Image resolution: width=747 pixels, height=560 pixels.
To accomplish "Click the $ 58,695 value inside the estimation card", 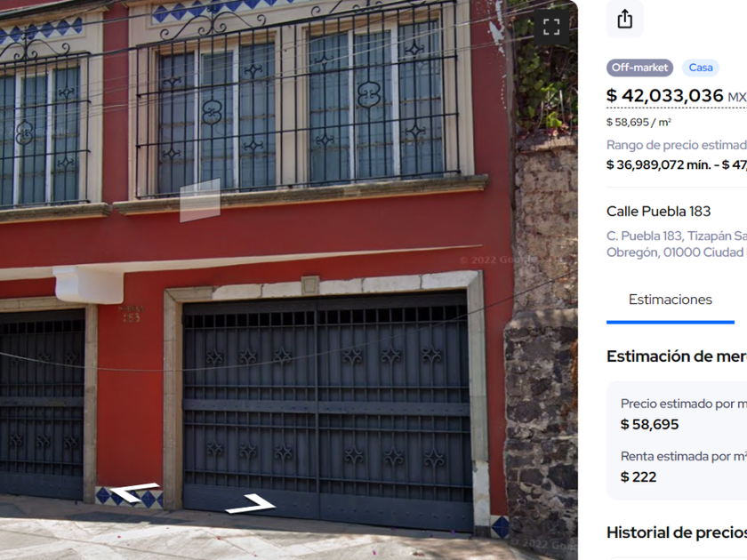I will click(649, 424).
